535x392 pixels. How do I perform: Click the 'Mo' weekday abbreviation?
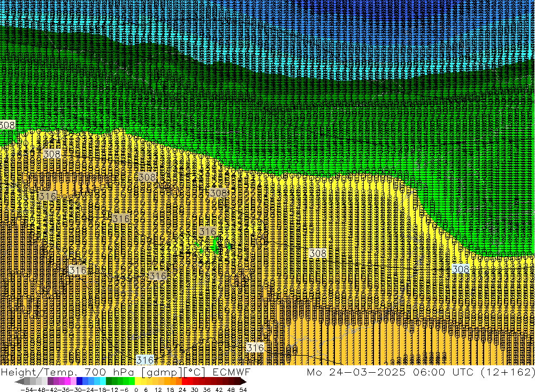(314, 372)
